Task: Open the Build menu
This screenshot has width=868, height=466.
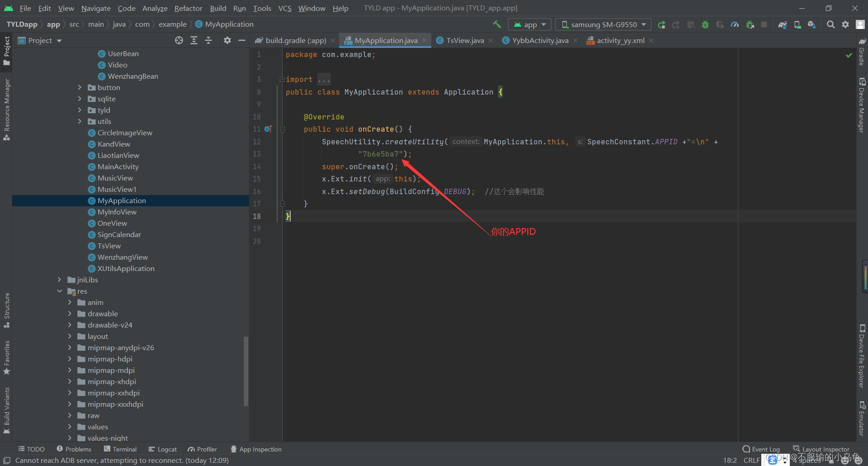Action: (218, 8)
